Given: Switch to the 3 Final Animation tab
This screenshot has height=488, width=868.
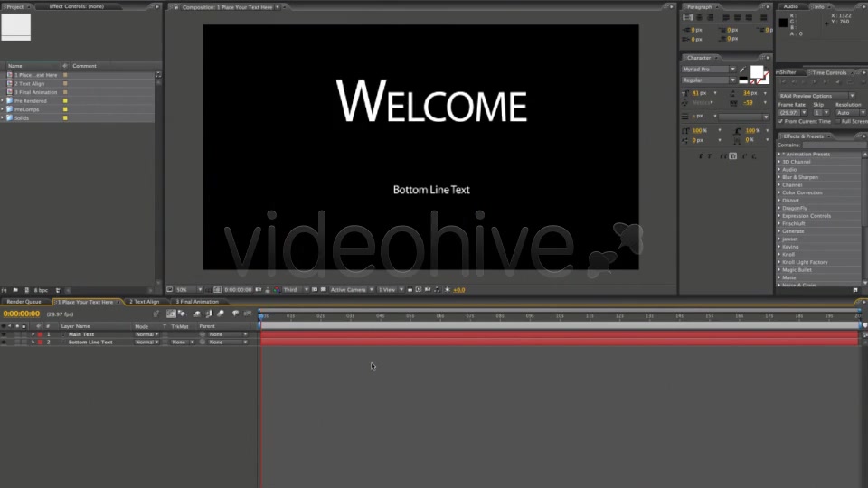Looking at the screenshot, I should tap(197, 302).
